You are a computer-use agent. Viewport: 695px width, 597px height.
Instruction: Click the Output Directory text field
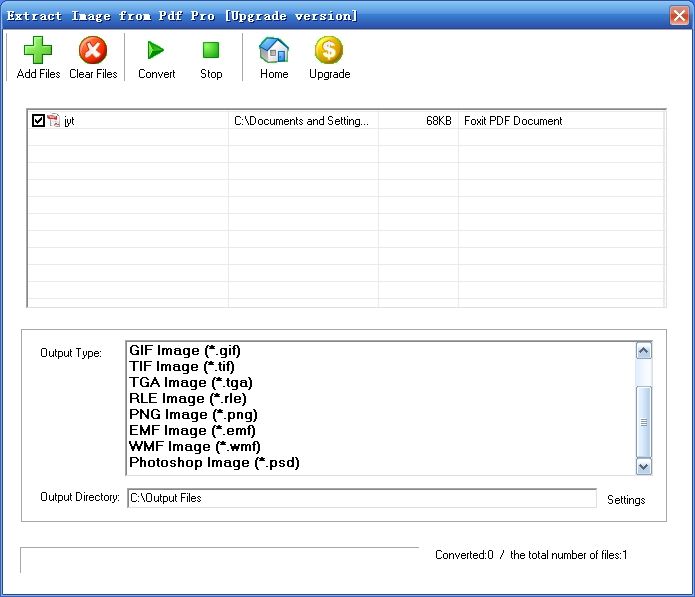[362, 498]
